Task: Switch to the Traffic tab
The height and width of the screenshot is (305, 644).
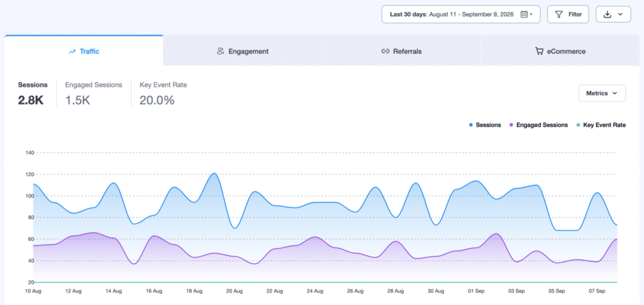Action: click(x=84, y=51)
